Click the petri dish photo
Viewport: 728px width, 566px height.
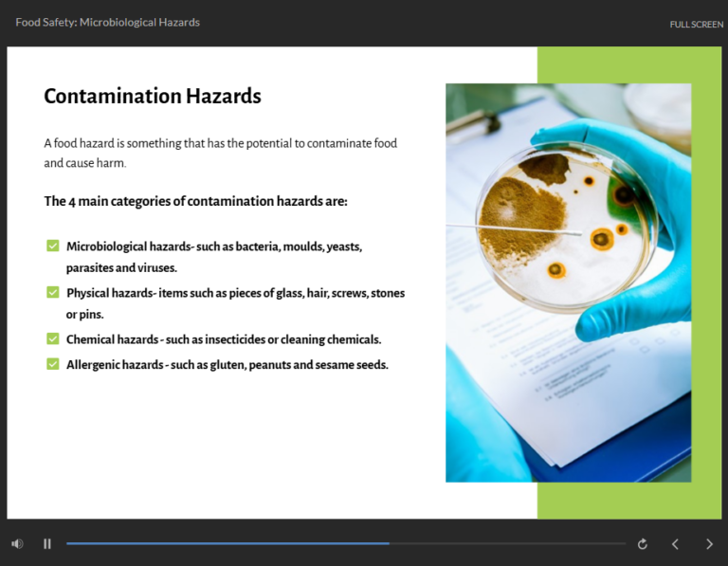point(569,283)
